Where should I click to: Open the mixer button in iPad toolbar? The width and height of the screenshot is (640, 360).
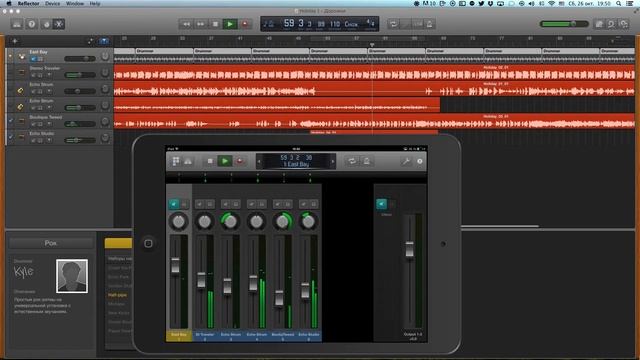[188, 161]
